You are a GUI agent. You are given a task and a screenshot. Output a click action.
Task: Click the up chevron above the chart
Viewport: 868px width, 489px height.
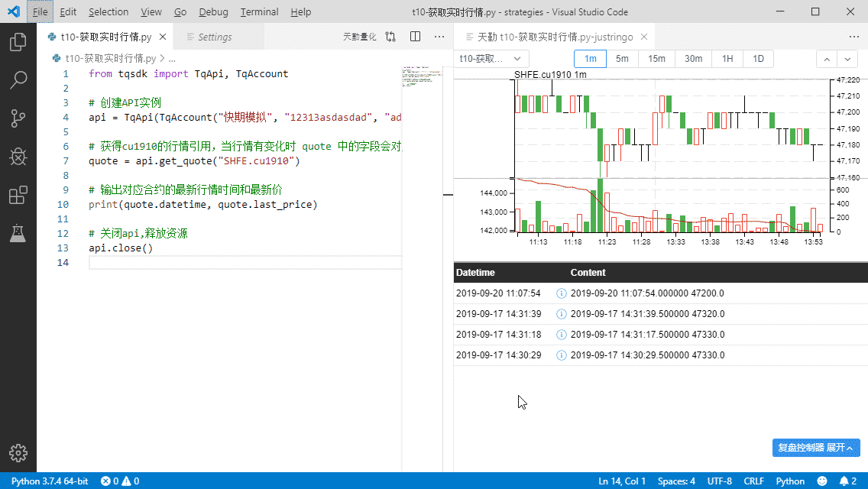(x=827, y=59)
